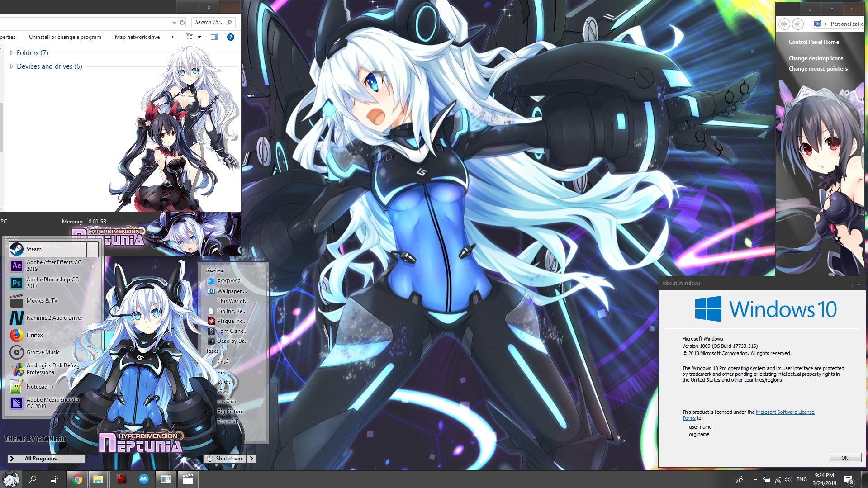Switch the ENG input language indicator
Viewport: 868px width, 488px height.
(802, 479)
